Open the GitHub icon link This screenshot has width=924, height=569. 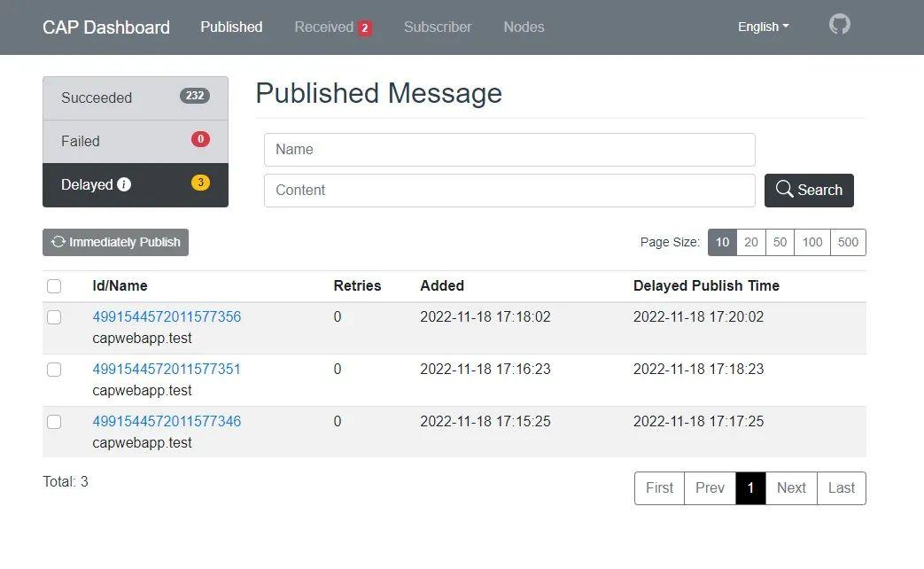[x=839, y=25]
